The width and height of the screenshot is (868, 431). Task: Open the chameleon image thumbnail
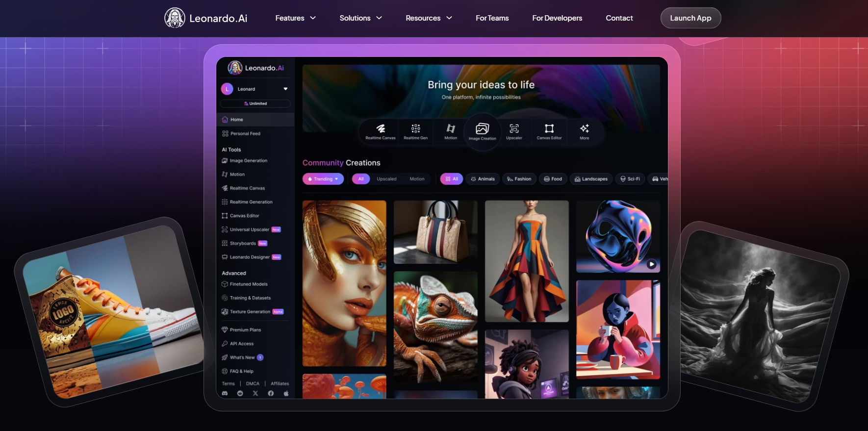click(x=435, y=326)
